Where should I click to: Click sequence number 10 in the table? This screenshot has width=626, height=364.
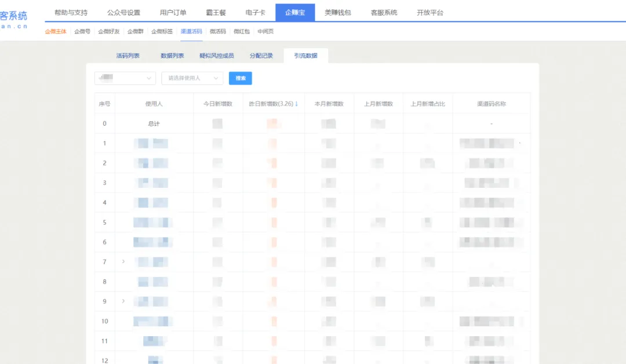(104, 321)
